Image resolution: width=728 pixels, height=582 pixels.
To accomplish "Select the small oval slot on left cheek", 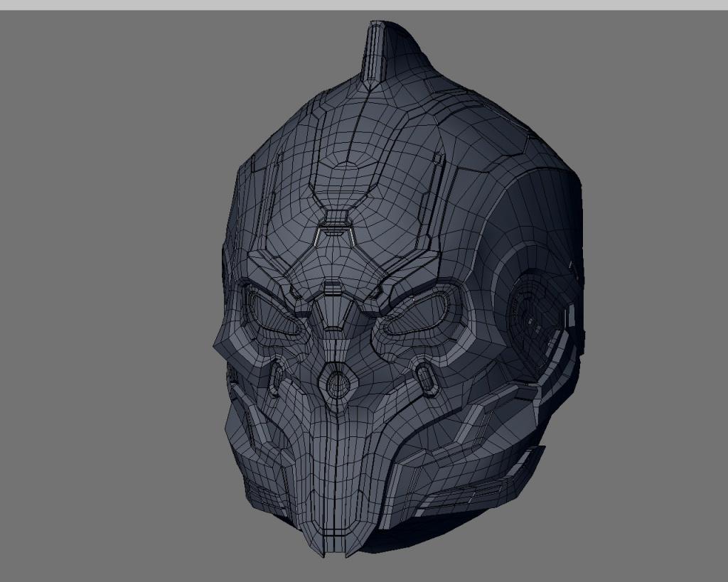I will [277, 375].
